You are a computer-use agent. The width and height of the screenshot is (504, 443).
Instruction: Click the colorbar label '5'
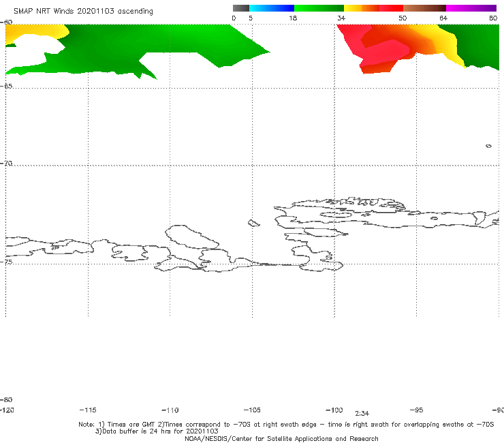pos(251,18)
